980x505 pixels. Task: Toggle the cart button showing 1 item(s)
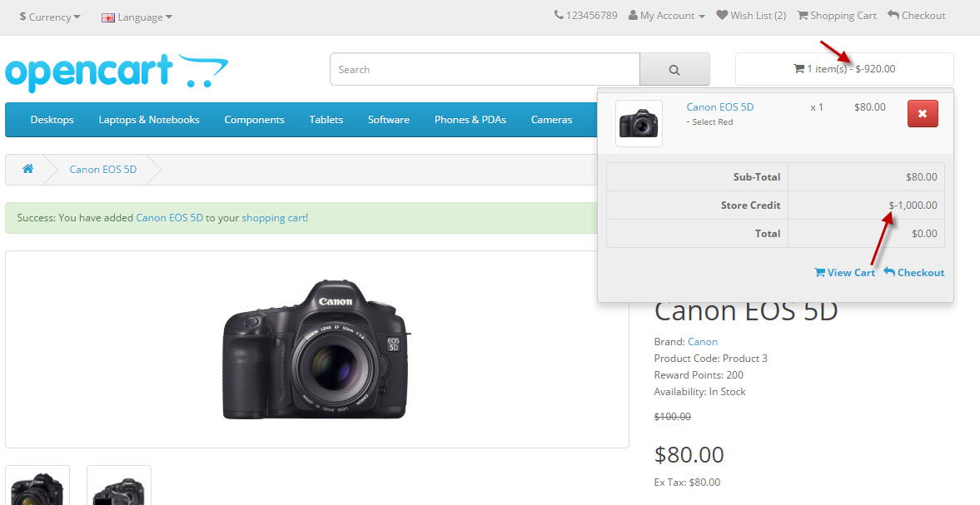click(844, 69)
